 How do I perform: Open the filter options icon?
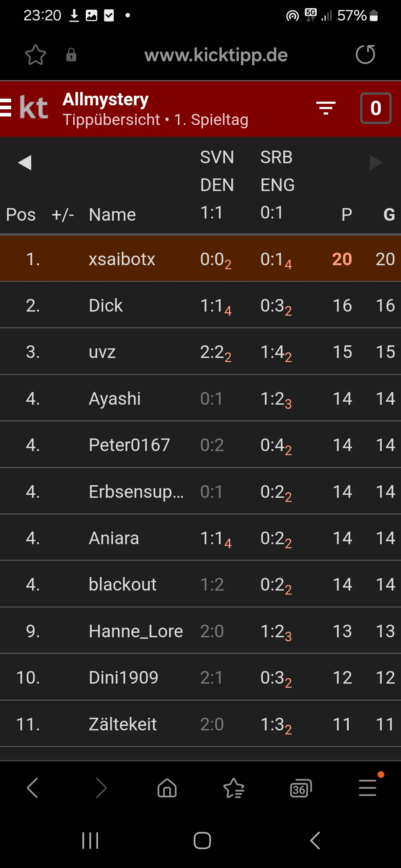coord(326,108)
